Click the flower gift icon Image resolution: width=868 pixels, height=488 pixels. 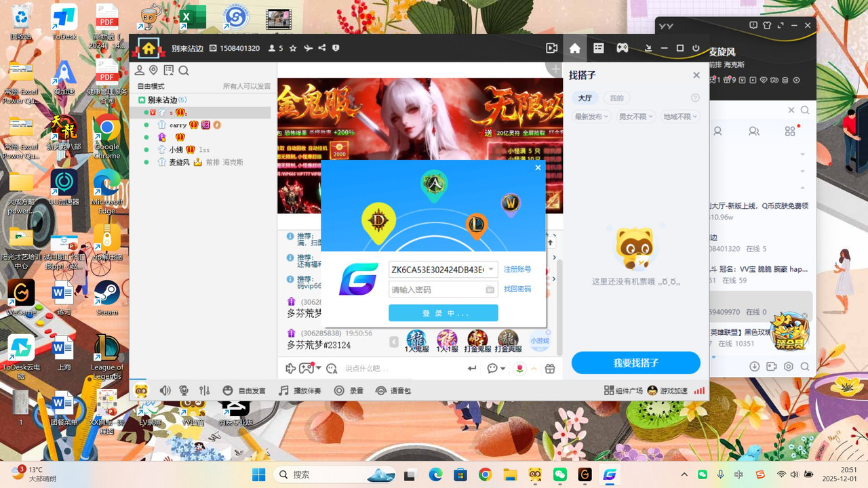click(519, 368)
